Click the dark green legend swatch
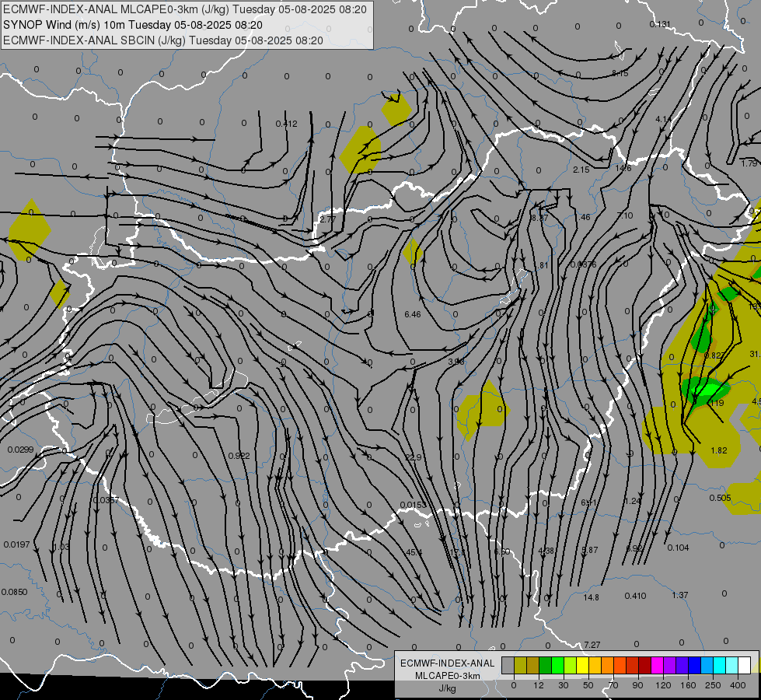 (x=546, y=666)
